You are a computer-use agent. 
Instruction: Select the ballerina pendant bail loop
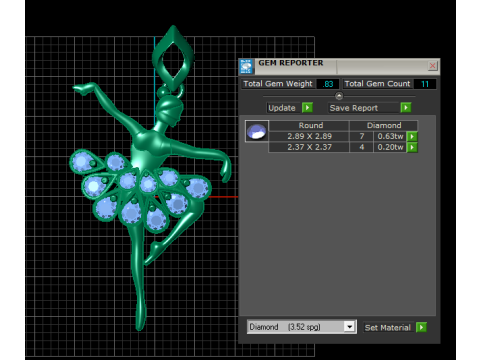pyautogui.click(x=173, y=58)
